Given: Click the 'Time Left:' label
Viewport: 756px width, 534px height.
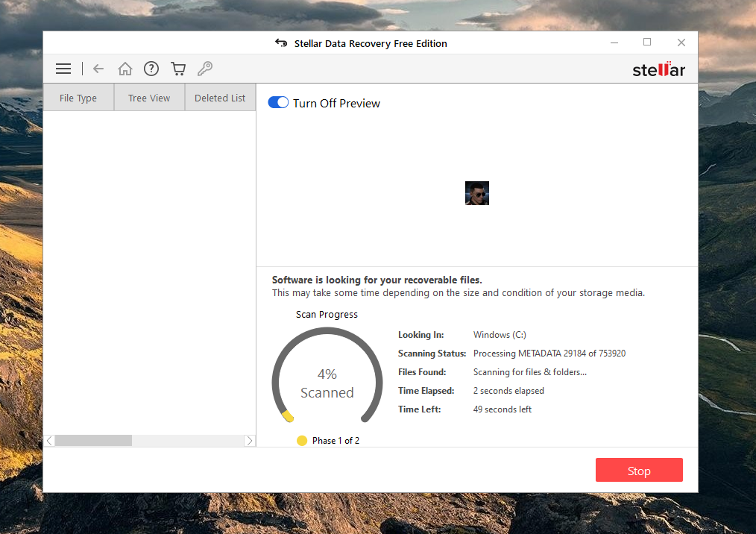Looking at the screenshot, I should [420, 409].
